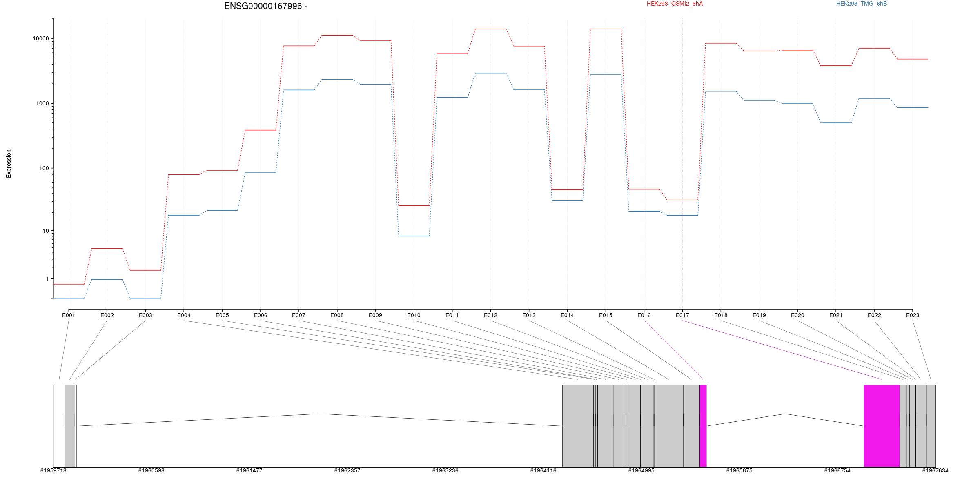Click exon label E012
Viewport: 980px width, 490px height.
coord(490,315)
